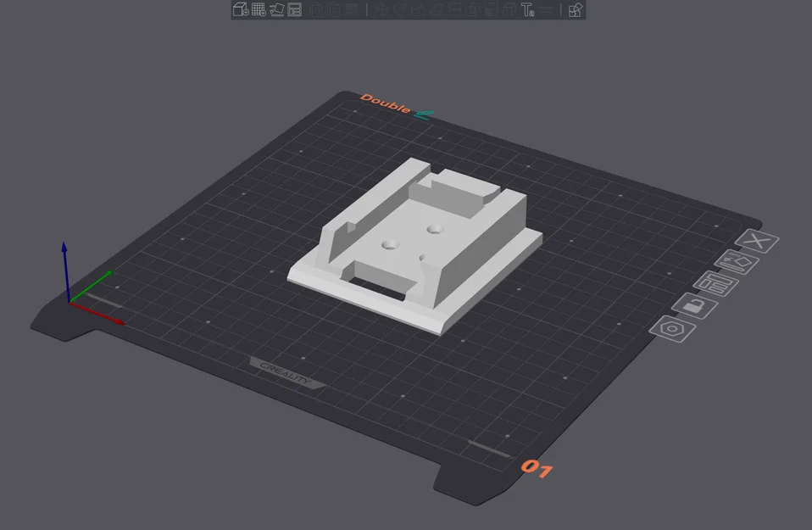The width and height of the screenshot is (812, 530).
Task: Select the greyed Move tool icon
Action: [382, 9]
